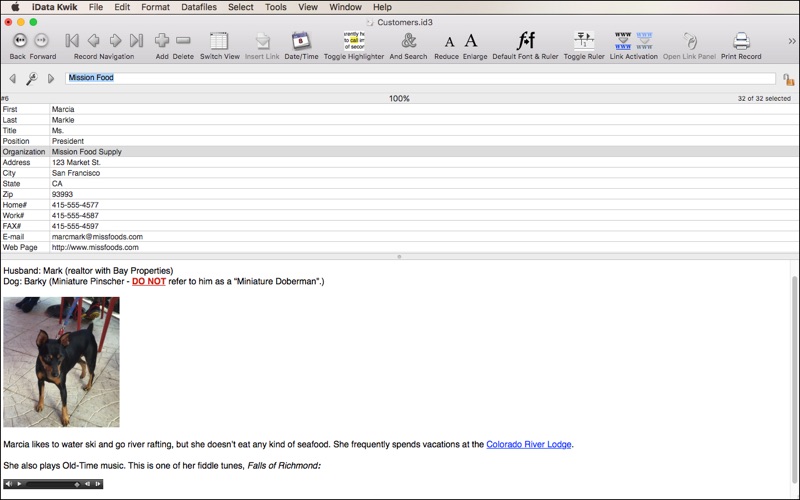Toggle Ruler visibility in toolbar
This screenshot has width=800, height=500.
[584, 40]
